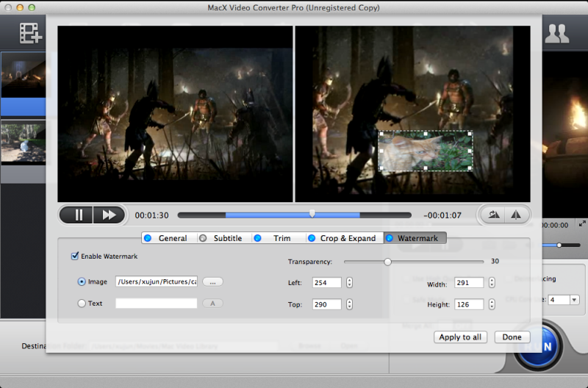
Task: Click the fast forward button
Action: point(109,215)
